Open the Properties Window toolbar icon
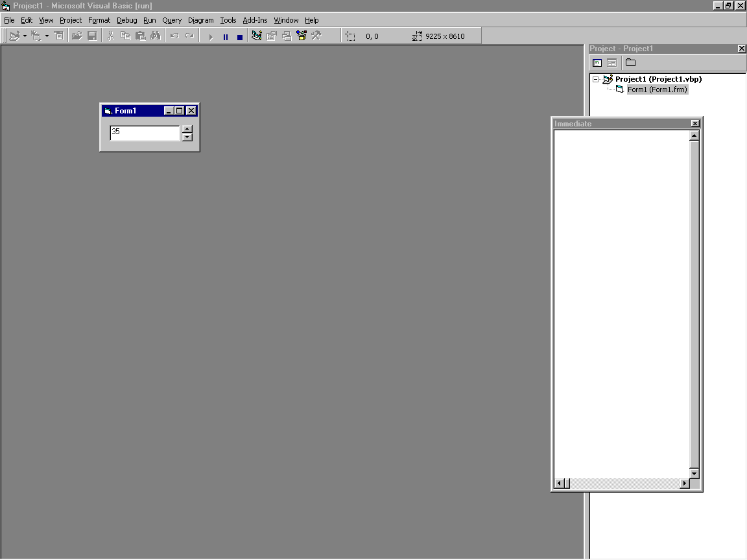The width and height of the screenshot is (747, 560). 272,36
